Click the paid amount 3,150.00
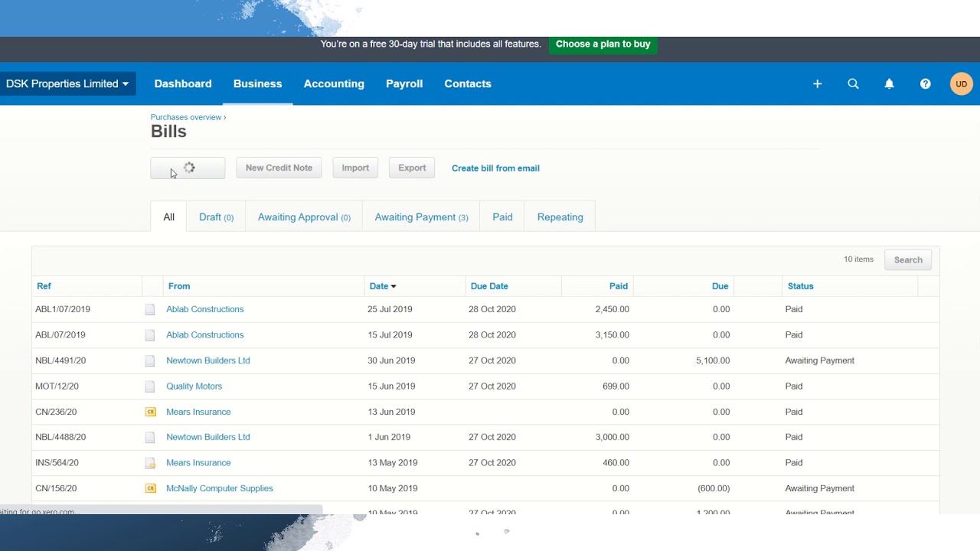 coord(612,335)
